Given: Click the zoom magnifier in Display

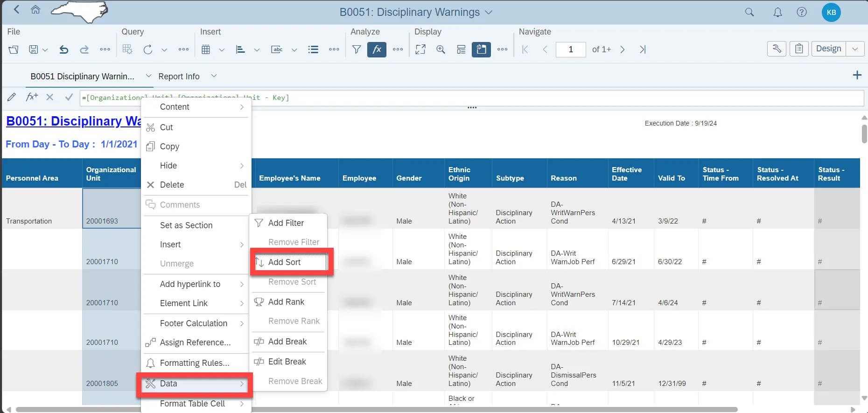Looking at the screenshot, I should (x=441, y=49).
